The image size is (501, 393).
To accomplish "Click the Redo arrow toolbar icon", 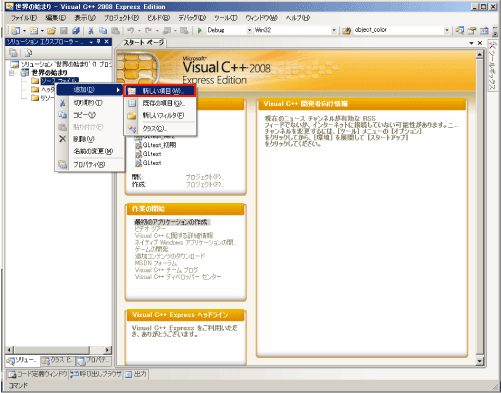I will point(148,30).
